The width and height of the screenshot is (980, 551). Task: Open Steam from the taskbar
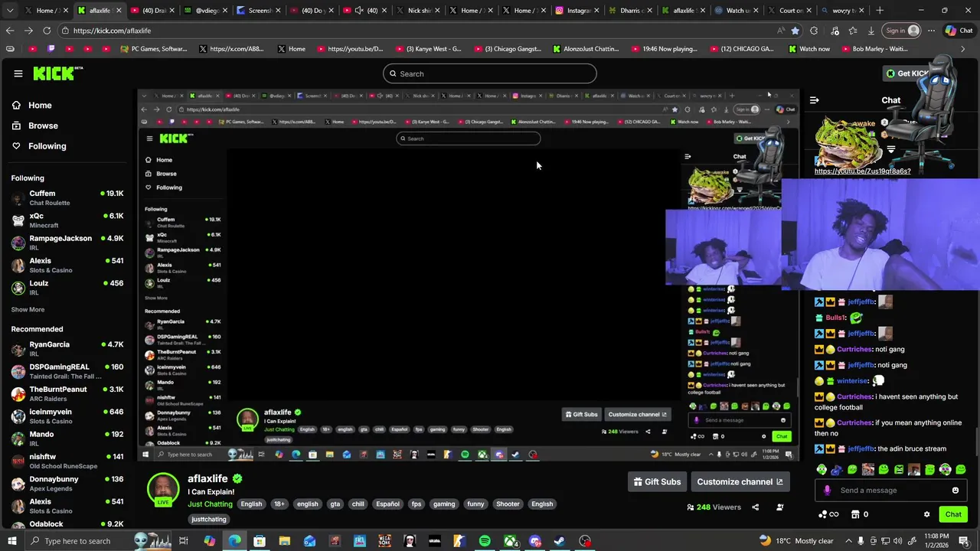click(560, 541)
